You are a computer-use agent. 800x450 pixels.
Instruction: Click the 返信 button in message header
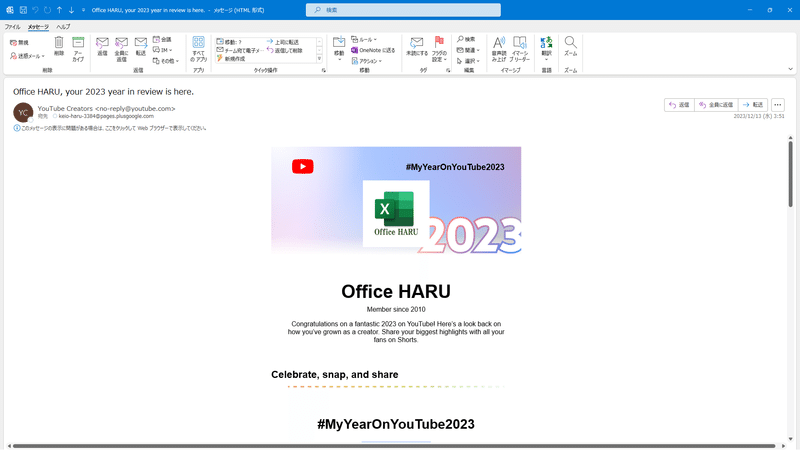tap(679, 105)
